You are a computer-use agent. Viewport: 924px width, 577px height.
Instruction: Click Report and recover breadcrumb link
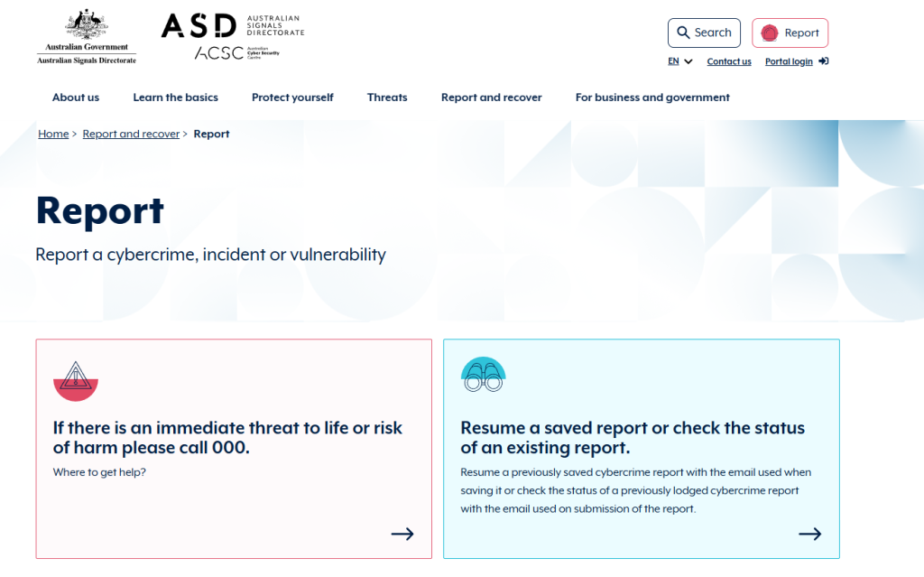131,134
